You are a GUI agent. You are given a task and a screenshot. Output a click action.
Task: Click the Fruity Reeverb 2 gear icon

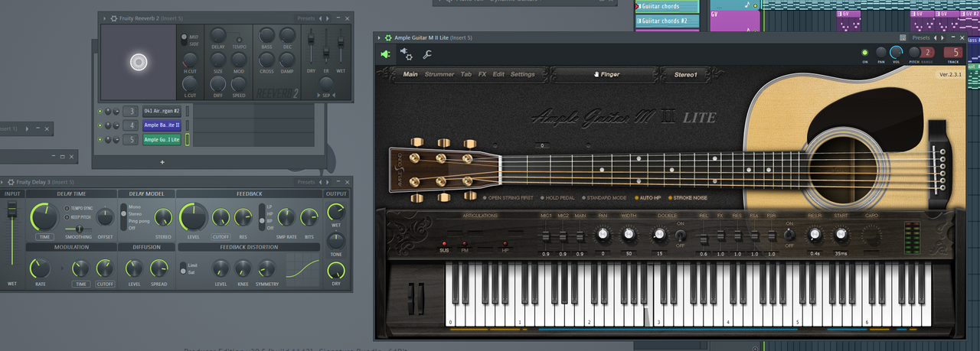pyautogui.click(x=114, y=18)
